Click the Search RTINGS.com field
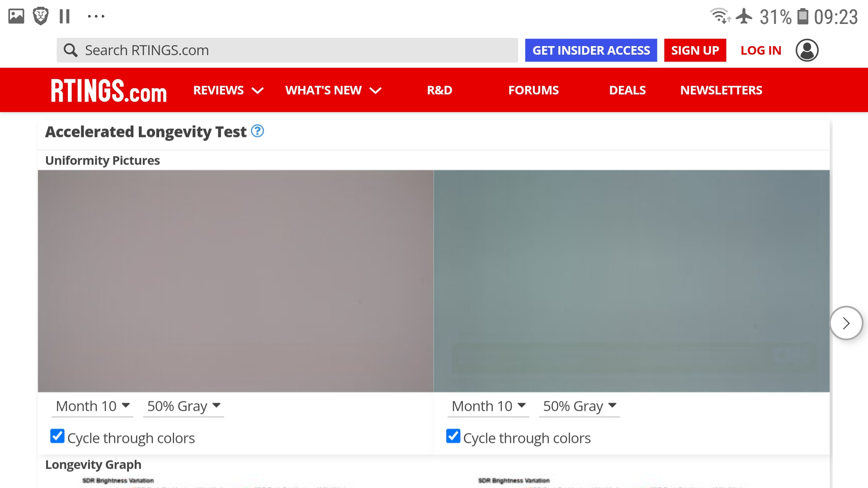The height and width of the screenshot is (488, 868). click(x=294, y=50)
